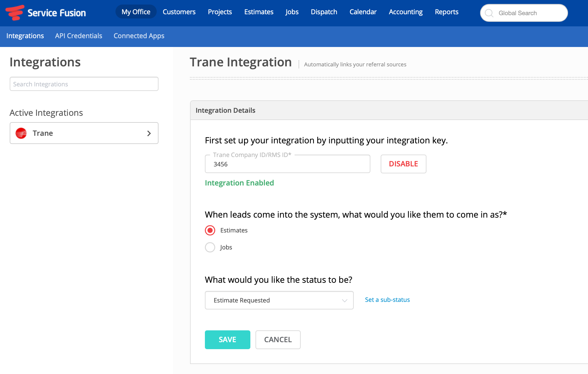The width and height of the screenshot is (588, 374).
Task: Click the Trane Company ID input field
Action: click(x=287, y=164)
